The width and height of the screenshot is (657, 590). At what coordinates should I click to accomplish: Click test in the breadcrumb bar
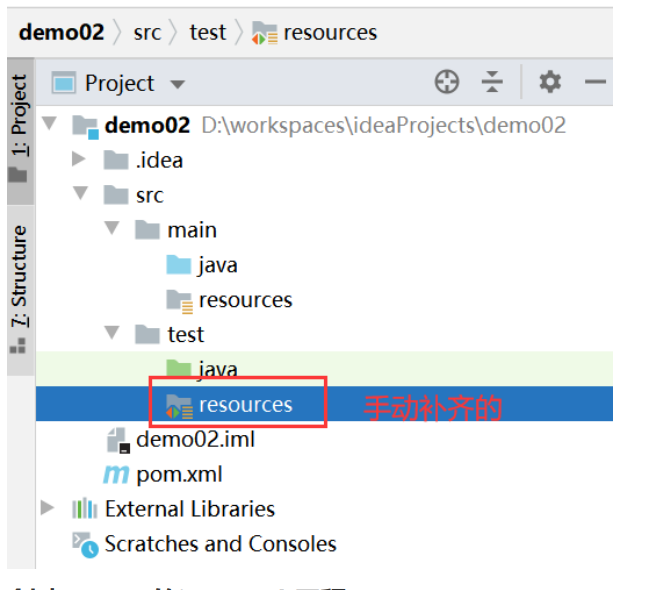coord(207,32)
